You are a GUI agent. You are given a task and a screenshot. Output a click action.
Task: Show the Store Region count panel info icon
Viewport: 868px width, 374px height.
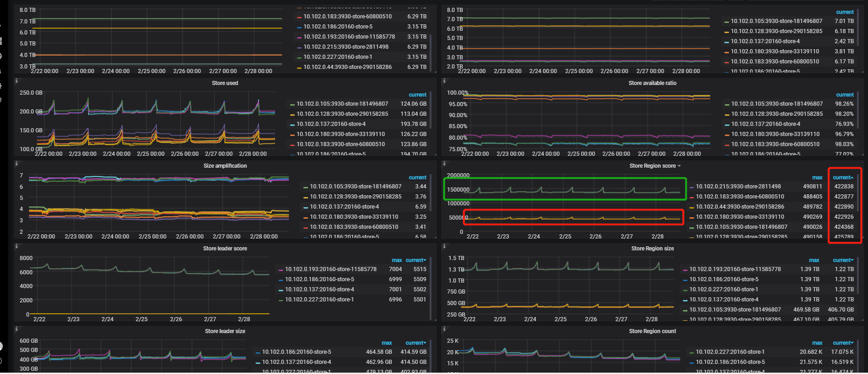click(444, 329)
